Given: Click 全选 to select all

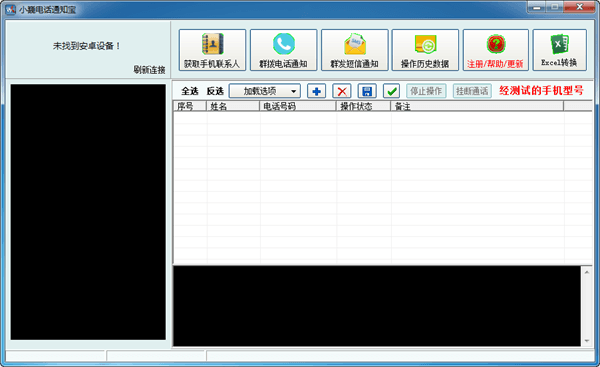Looking at the screenshot, I should (190, 91).
